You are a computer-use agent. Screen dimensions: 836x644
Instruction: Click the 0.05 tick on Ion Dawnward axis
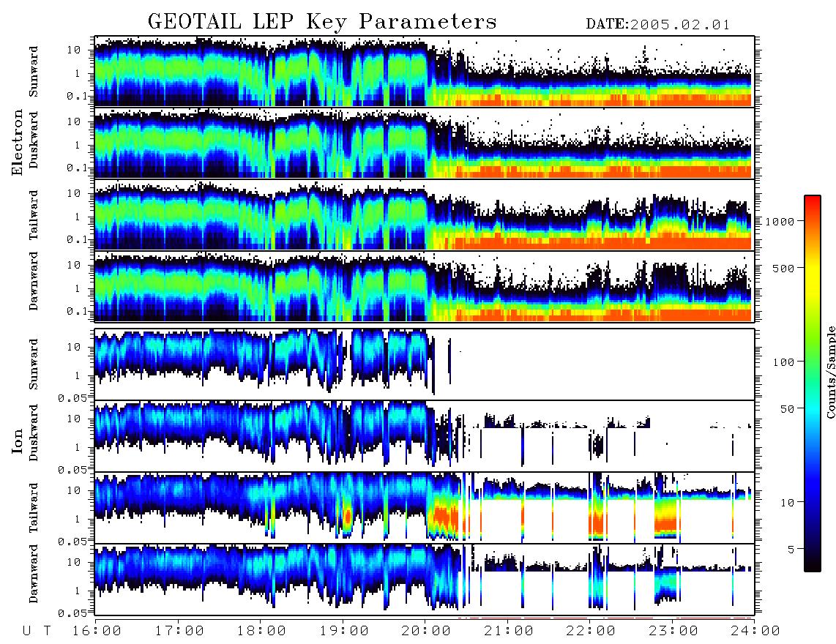coord(72,613)
